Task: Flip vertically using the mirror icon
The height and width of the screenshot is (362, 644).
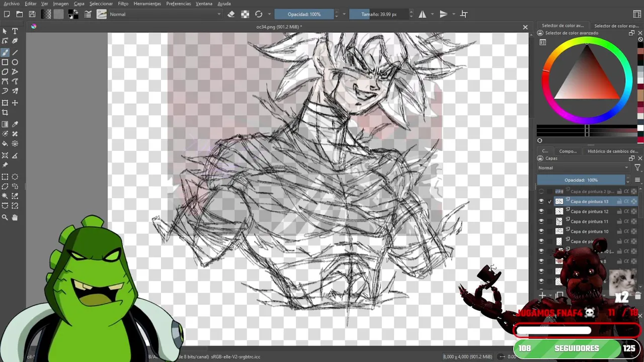Action: pyautogui.click(x=443, y=14)
